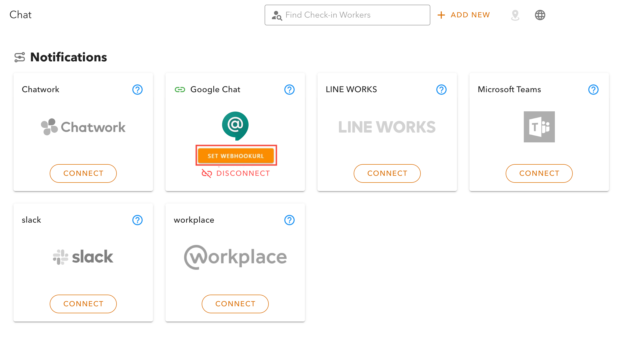
Task: Connect the Chatwork integration
Action: (x=83, y=173)
